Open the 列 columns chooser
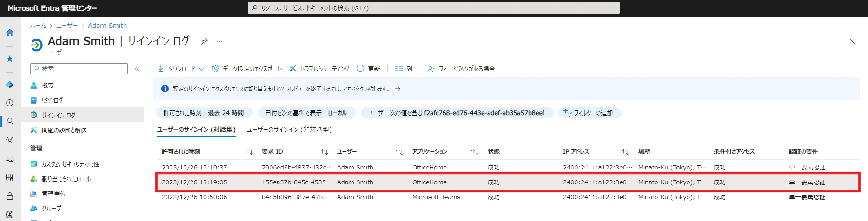The image size is (868, 221). pyautogui.click(x=404, y=69)
